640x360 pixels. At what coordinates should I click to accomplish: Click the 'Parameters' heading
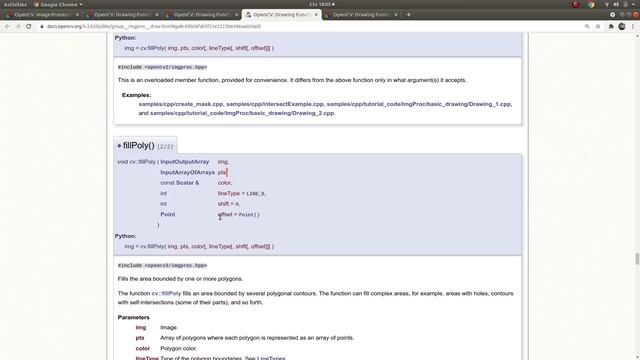(133, 317)
